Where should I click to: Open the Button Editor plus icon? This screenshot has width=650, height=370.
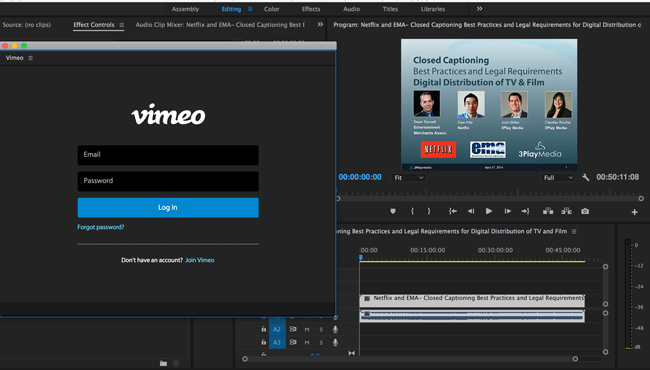pos(635,212)
